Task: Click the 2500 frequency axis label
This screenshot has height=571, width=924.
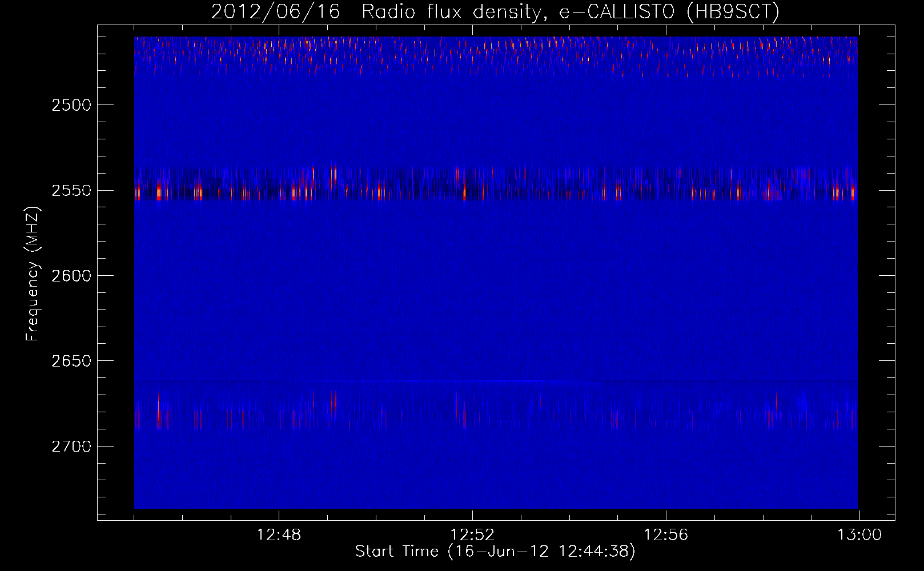Action: (71, 105)
